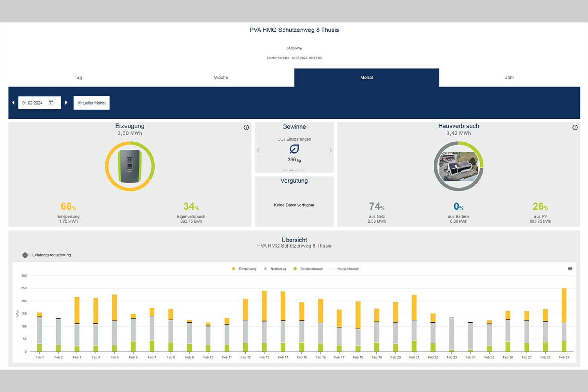Open Hausverbrauch info icon
588x392 pixels.
[x=575, y=128]
